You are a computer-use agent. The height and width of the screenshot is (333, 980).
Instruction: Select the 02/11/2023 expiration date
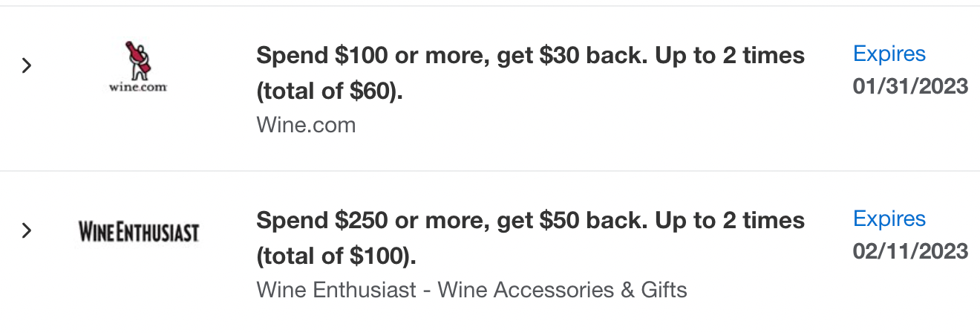(x=910, y=251)
